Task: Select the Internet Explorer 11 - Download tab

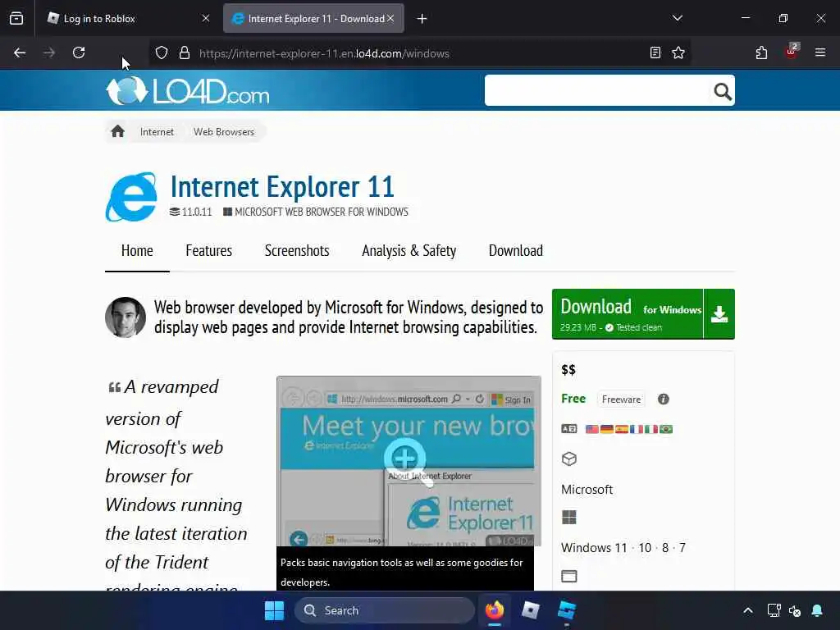Action: click(x=313, y=19)
